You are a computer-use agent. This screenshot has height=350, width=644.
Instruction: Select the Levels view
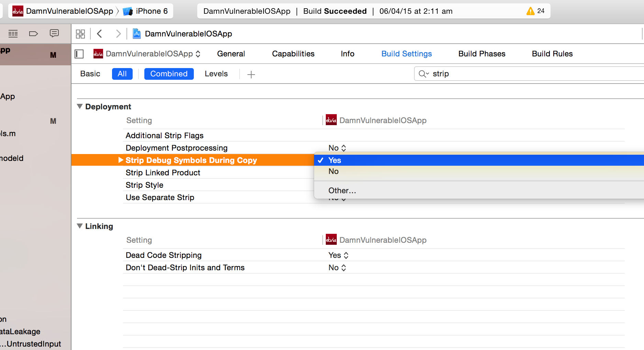click(216, 74)
